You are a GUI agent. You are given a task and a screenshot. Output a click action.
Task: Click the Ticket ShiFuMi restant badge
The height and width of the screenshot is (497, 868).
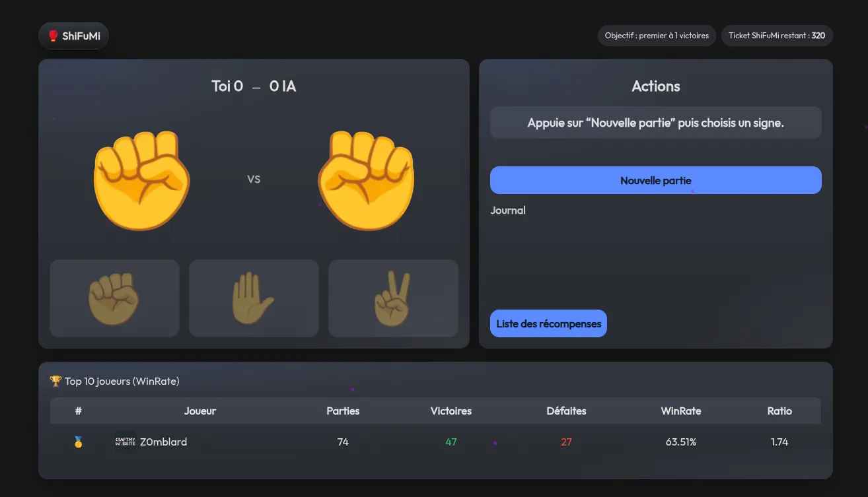coord(776,36)
